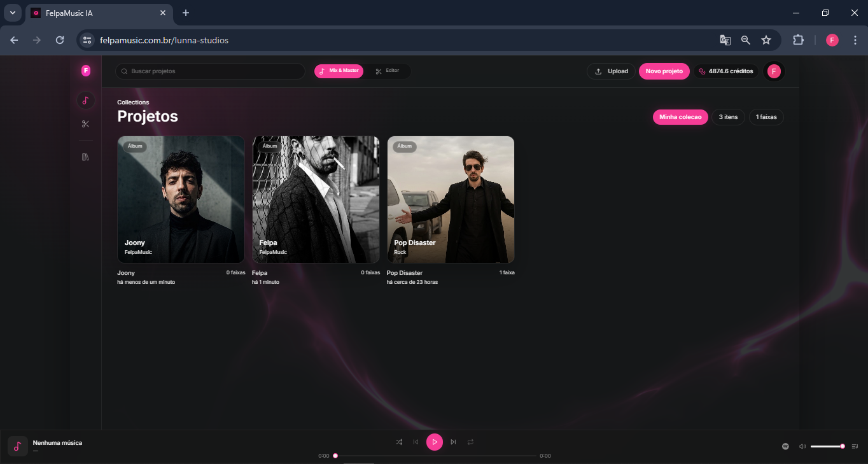The width and height of the screenshot is (868, 464).
Task: Adjust the volume slider
Action: coord(827,446)
